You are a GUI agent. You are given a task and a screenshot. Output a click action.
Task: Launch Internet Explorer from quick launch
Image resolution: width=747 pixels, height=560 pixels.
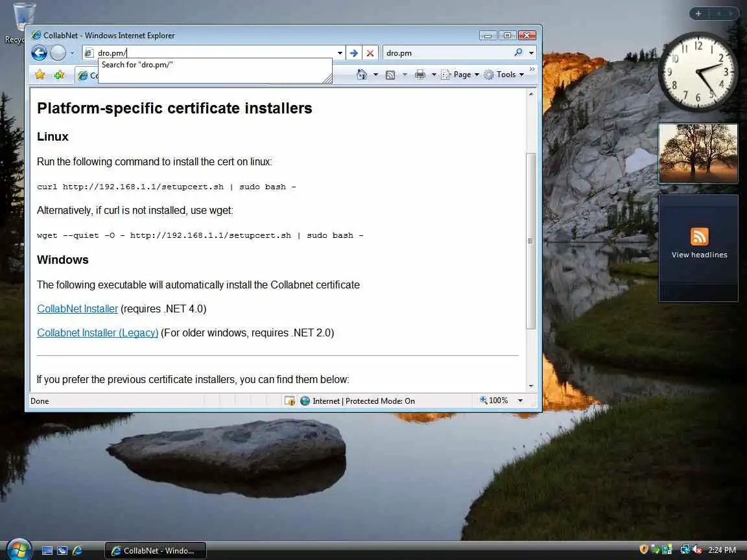pos(77,551)
